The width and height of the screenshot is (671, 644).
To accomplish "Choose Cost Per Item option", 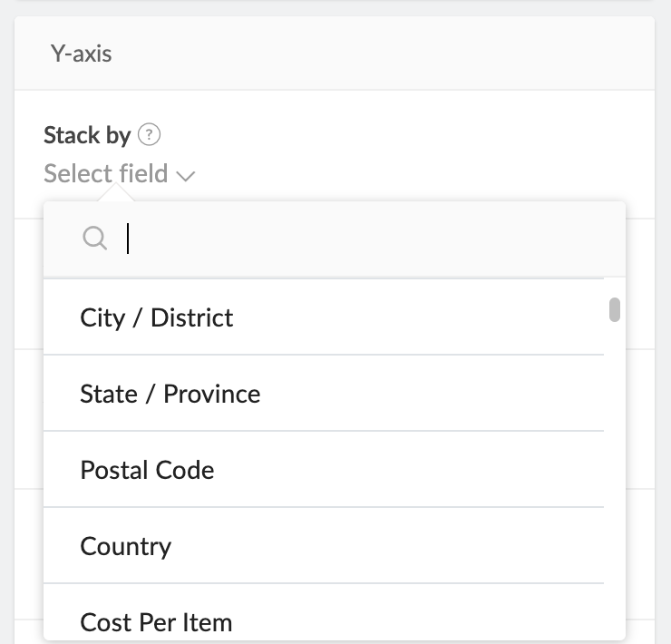I will 156,622.
